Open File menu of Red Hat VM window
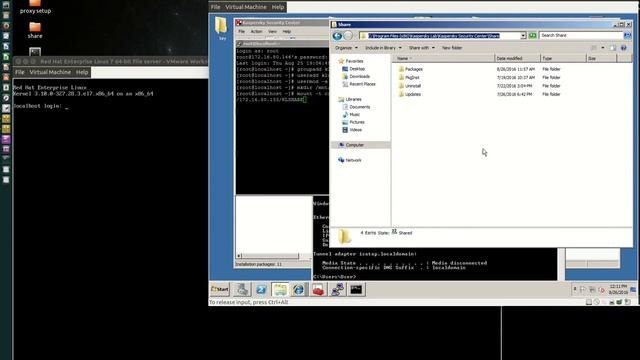 pyautogui.click(x=20, y=72)
